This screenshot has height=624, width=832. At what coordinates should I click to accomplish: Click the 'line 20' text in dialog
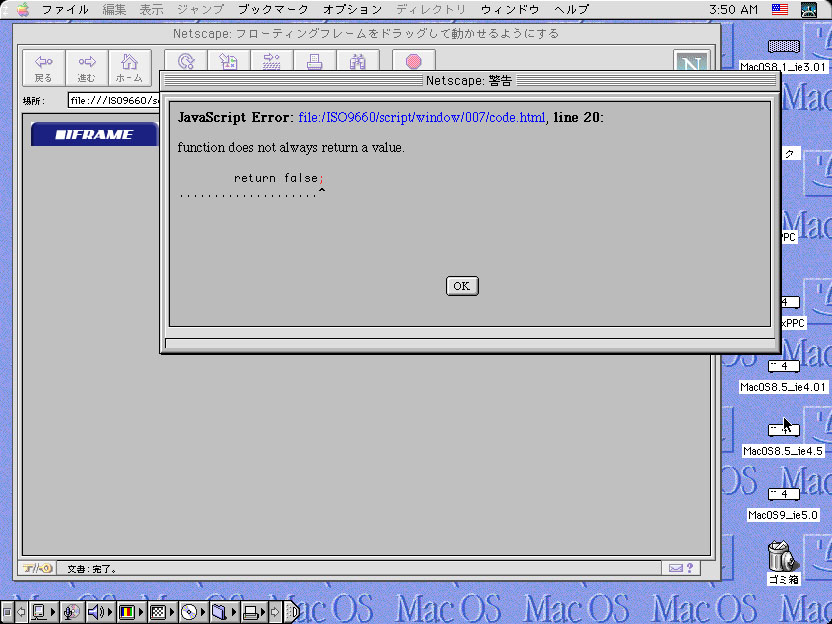tap(576, 117)
